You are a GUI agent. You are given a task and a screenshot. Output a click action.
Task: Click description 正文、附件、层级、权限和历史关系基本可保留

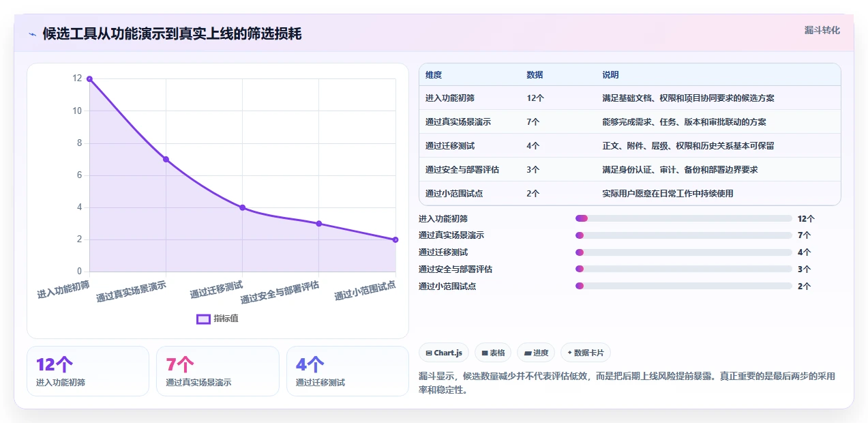[688, 146]
